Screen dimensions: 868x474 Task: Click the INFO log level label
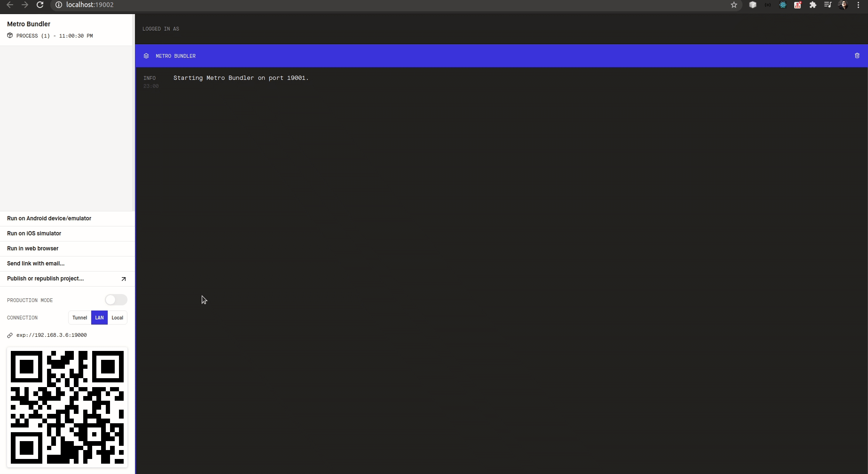150,78
